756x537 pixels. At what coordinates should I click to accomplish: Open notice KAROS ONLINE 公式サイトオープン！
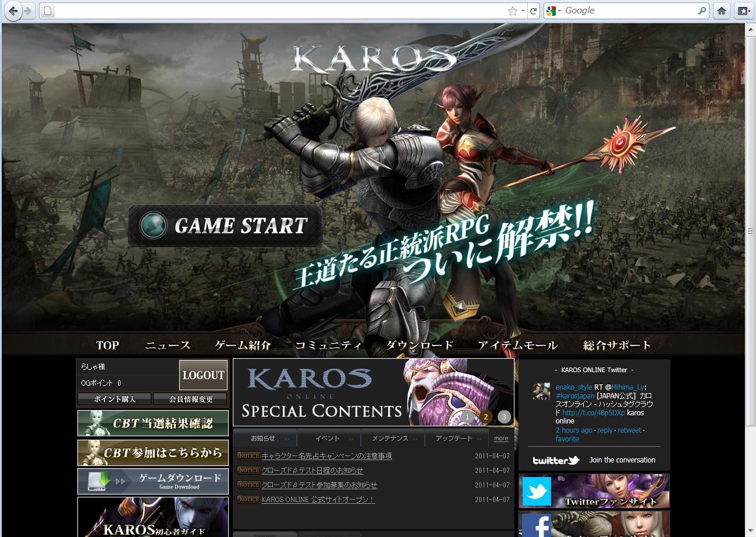[318, 500]
